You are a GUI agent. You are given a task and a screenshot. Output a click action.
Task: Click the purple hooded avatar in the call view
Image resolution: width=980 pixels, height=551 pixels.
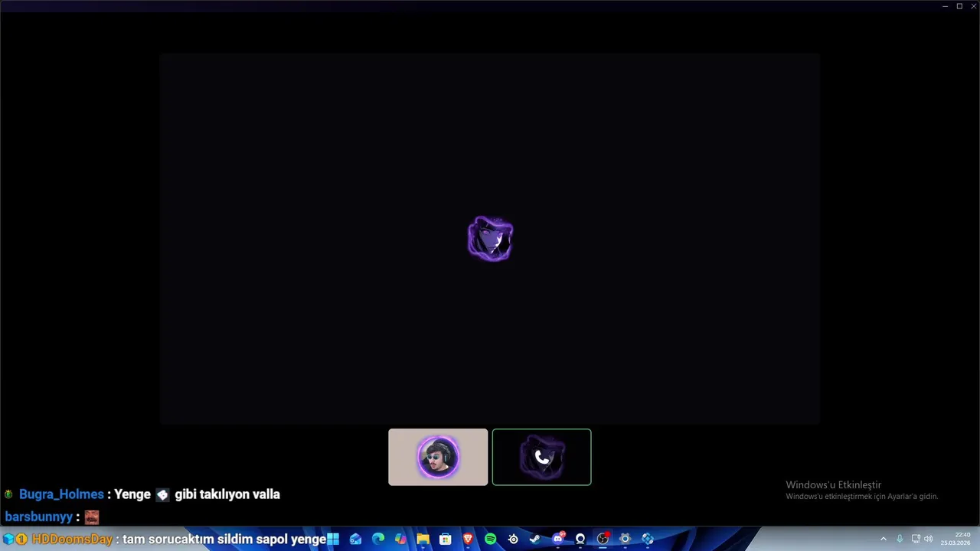tap(490, 239)
